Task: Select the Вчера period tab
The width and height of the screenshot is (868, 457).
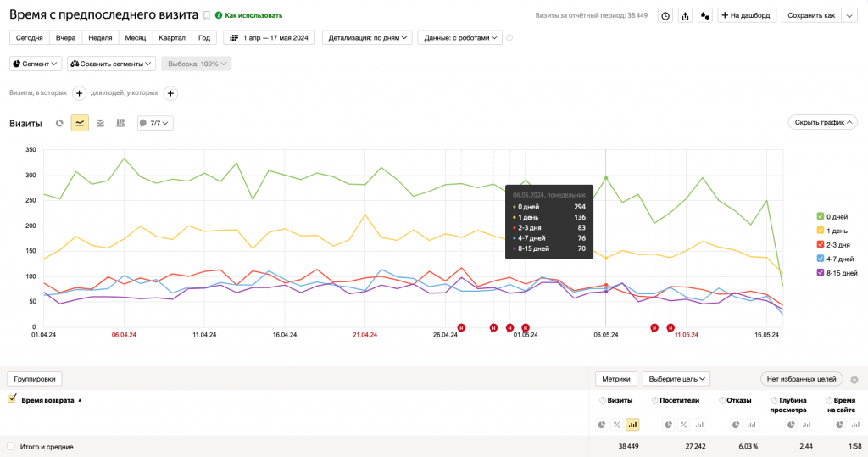Action: point(65,37)
